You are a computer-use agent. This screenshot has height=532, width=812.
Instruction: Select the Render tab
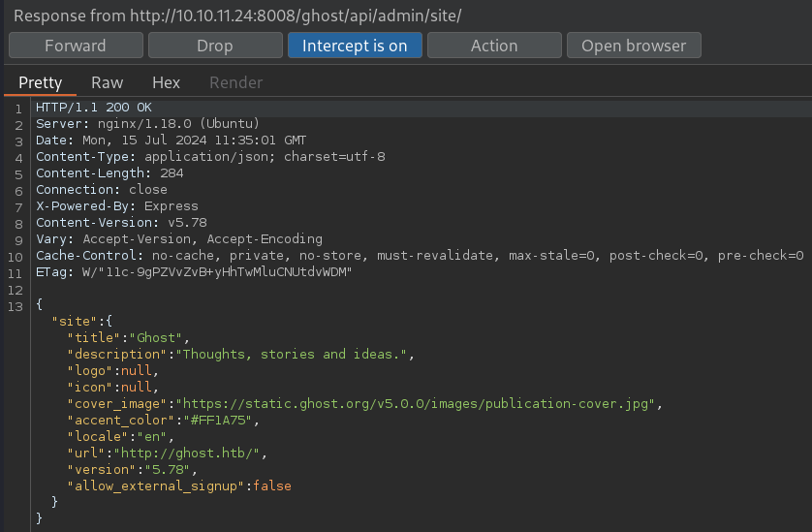236,83
